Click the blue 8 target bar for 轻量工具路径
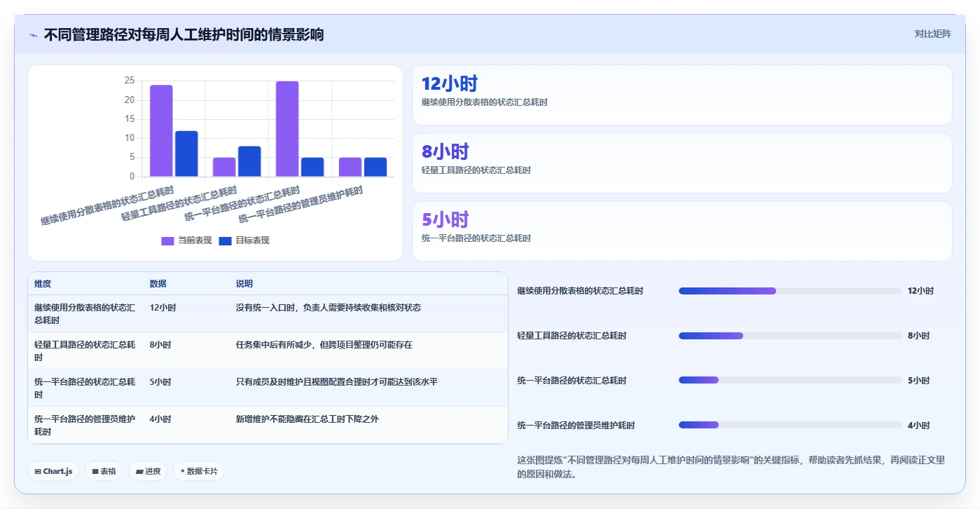 (249, 161)
